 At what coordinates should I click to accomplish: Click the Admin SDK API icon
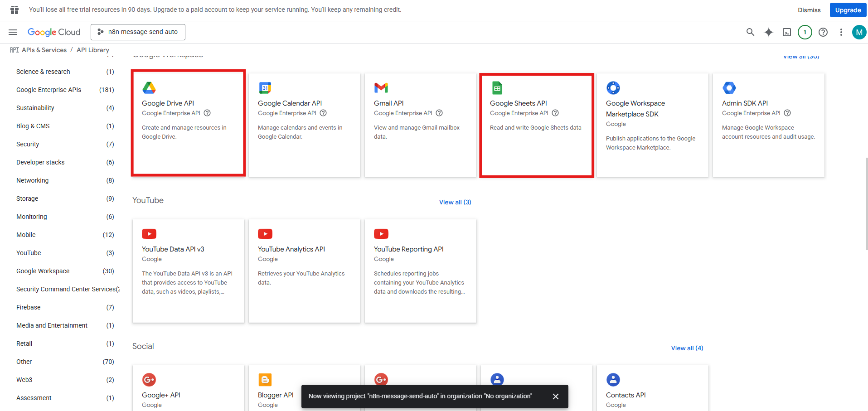coord(729,87)
